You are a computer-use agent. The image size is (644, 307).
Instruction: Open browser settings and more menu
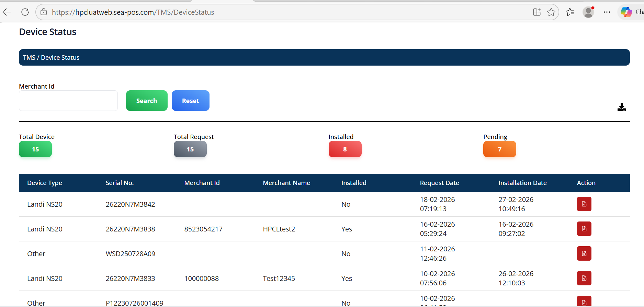pos(607,12)
